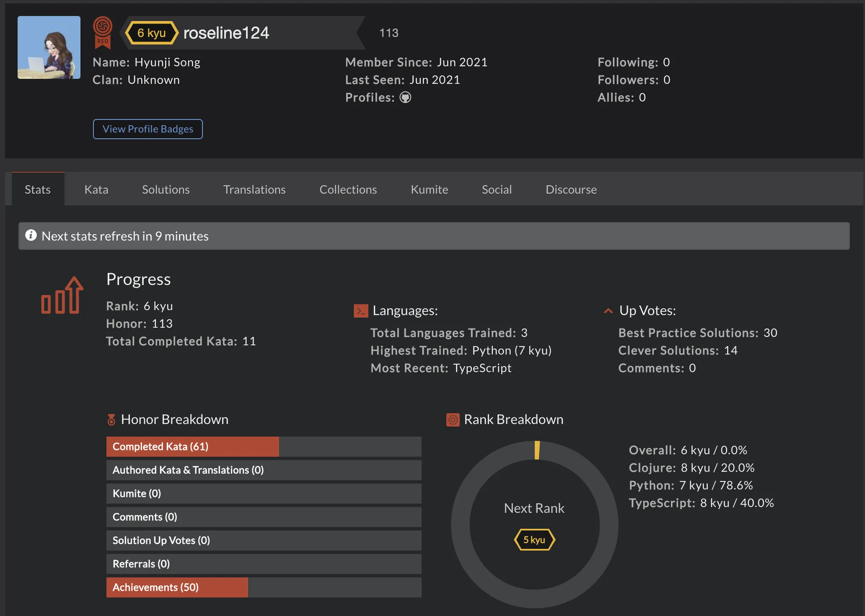Click View Profile Badges button

click(x=148, y=129)
